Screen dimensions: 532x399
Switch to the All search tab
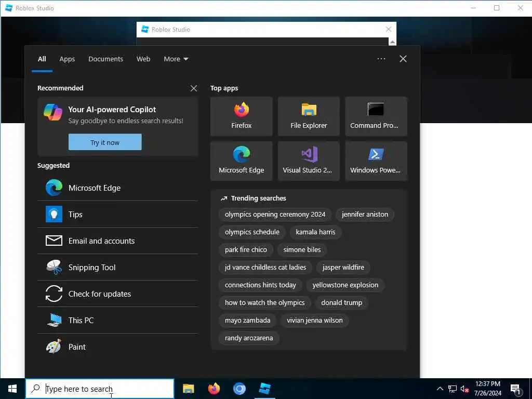(x=42, y=59)
